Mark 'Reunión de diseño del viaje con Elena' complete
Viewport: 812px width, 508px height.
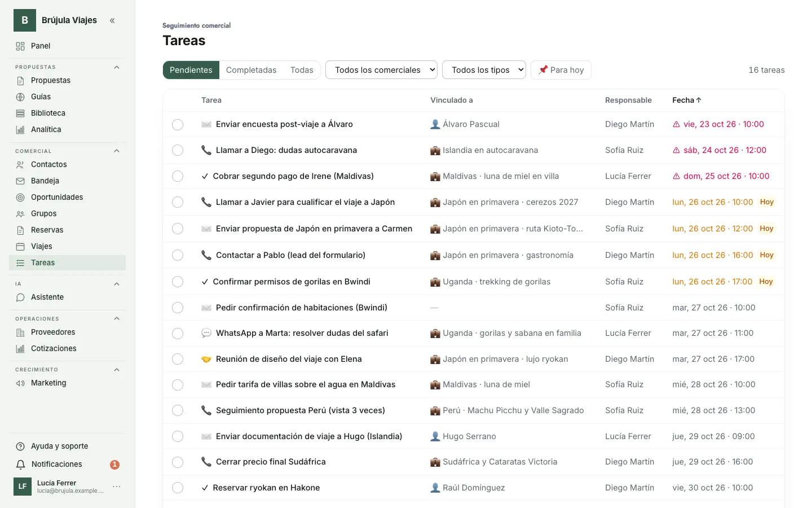click(178, 359)
